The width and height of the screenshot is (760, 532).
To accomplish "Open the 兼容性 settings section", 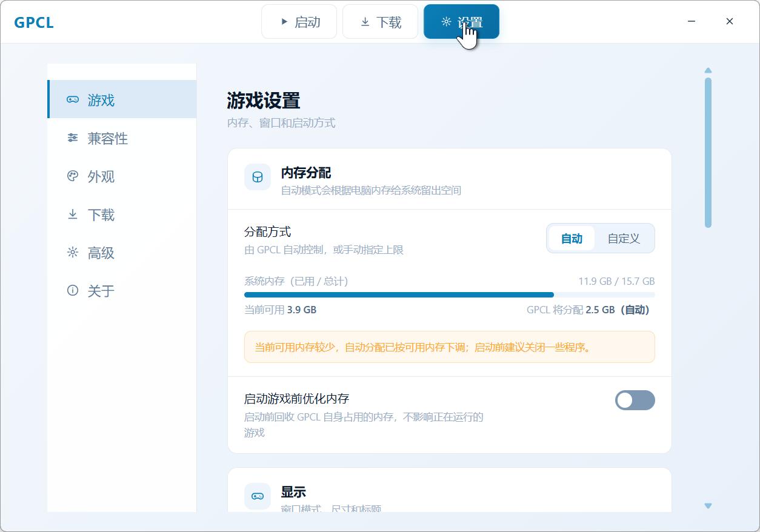I will click(122, 138).
